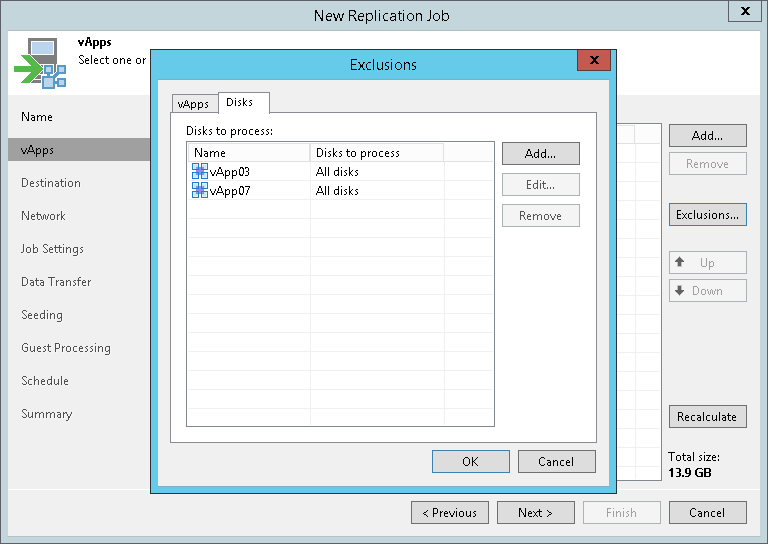
Task: Click the Recalculate button
Action: tap(708, 417)
